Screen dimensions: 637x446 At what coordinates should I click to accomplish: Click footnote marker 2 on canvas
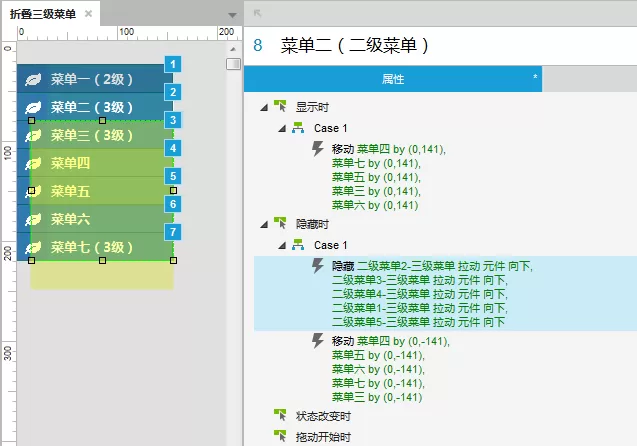173,92
